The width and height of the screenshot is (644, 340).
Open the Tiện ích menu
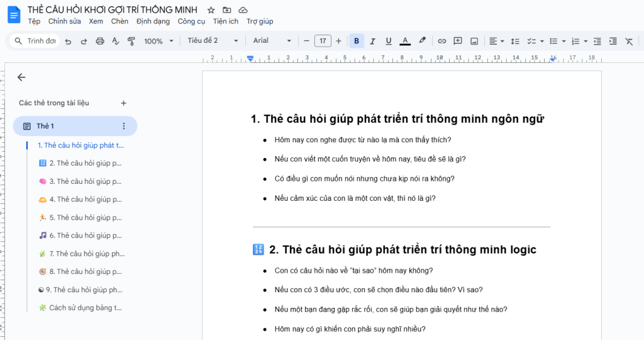click(226, 21)
